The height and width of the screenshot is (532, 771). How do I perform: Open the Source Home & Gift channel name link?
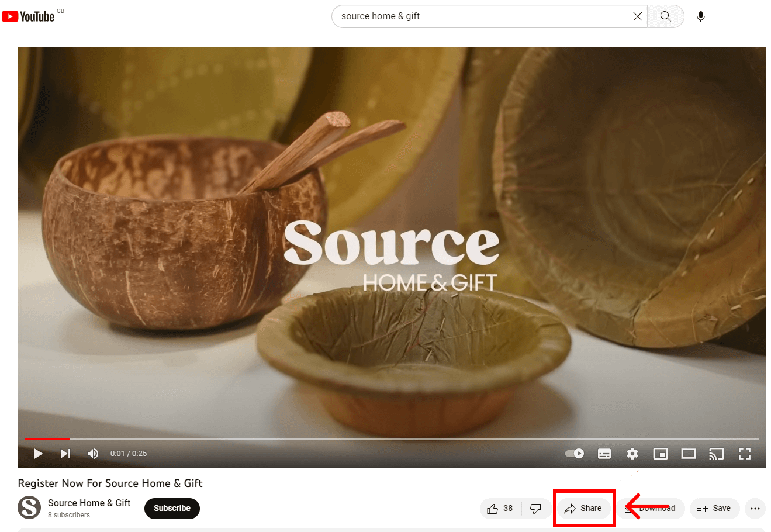pyautogui.click(x=89, y=503)
